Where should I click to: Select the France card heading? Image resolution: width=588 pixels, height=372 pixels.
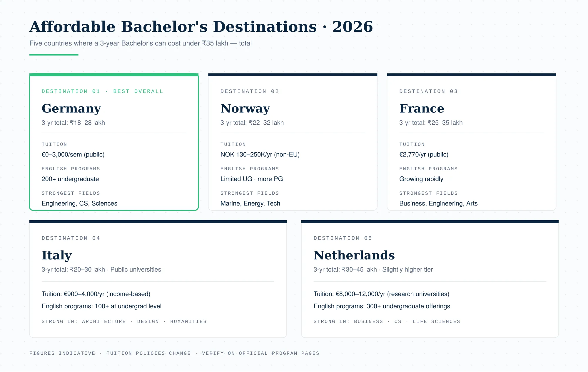pos(422,108)
